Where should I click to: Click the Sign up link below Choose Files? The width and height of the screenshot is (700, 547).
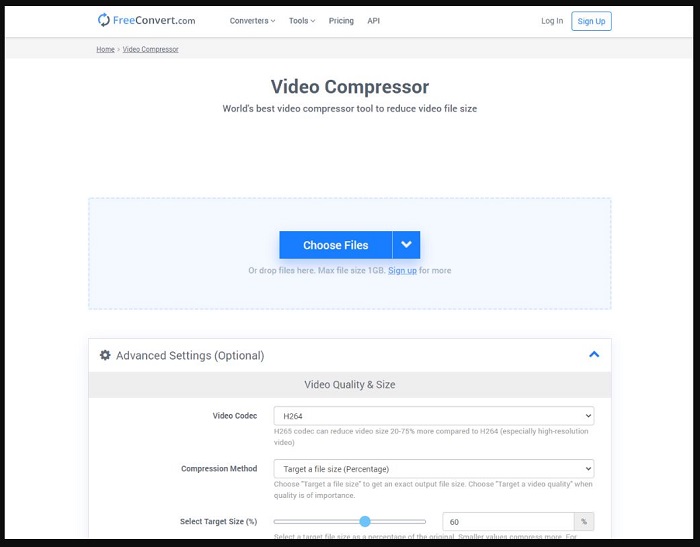pos(402,270)
